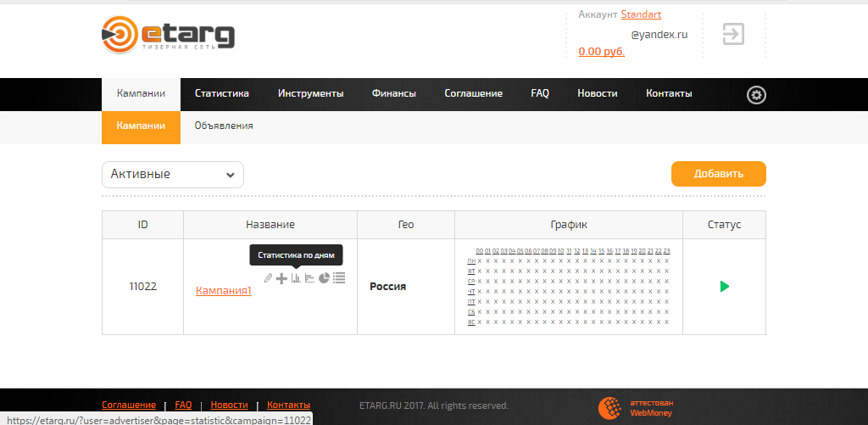Screen dimensions: 868x425
Task: Toggle the СР row in schedule
Action: click(471, 281)
